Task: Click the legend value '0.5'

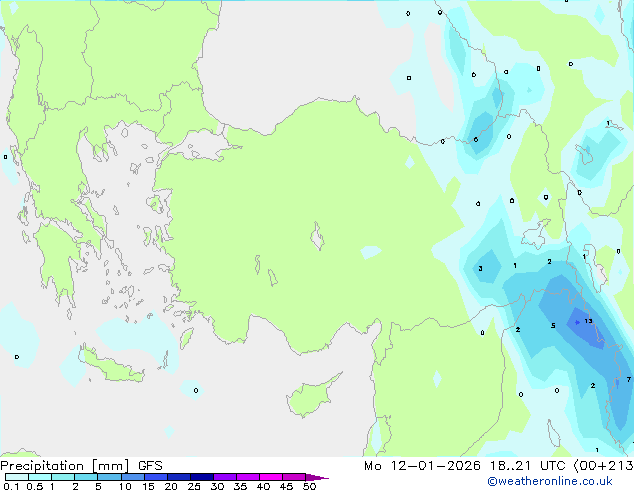Action: click(34, 486)
